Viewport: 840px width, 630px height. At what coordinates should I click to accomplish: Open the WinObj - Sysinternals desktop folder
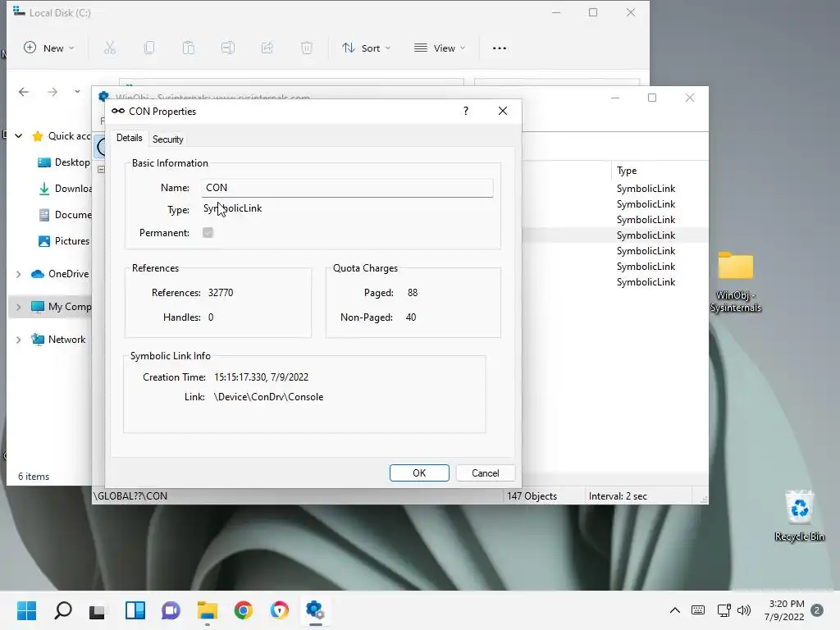(736, 281)
